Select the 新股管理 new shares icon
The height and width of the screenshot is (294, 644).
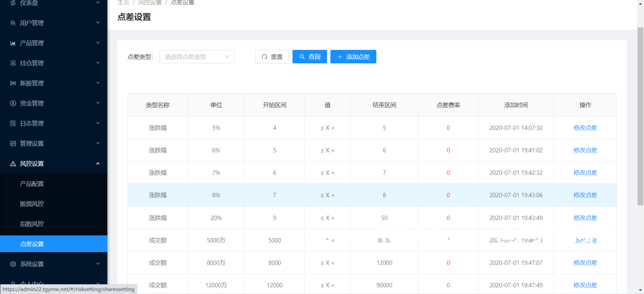[12, 83]
